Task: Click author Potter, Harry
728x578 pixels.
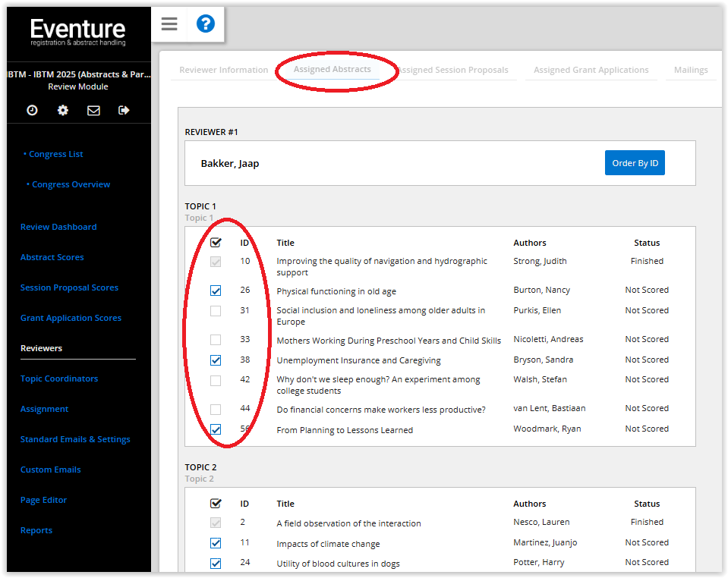Action: [538, 562]
